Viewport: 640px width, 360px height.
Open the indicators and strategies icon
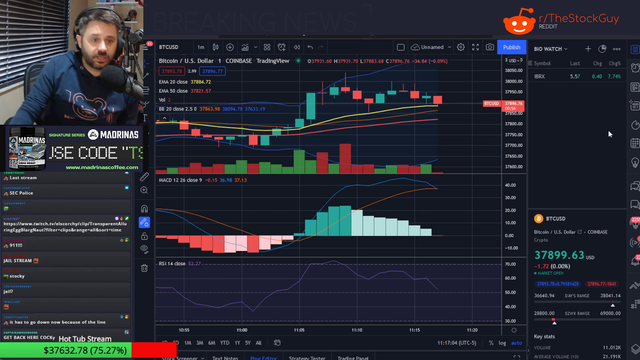245,47
